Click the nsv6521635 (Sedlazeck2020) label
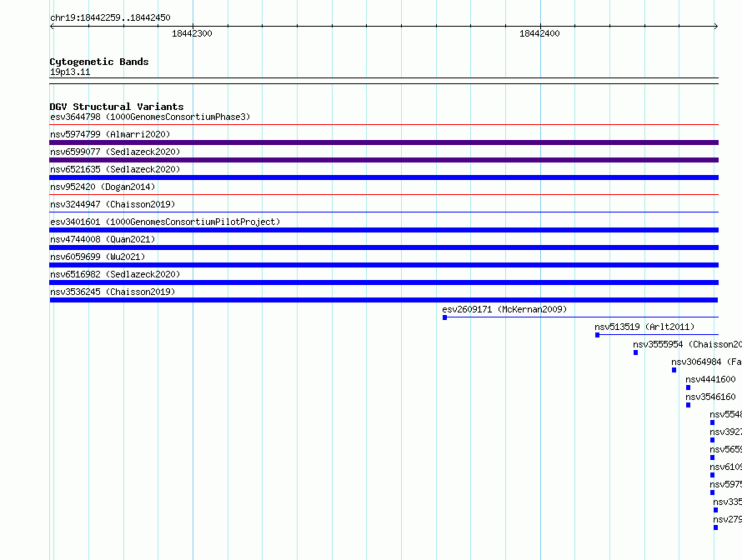 [115, 169]
